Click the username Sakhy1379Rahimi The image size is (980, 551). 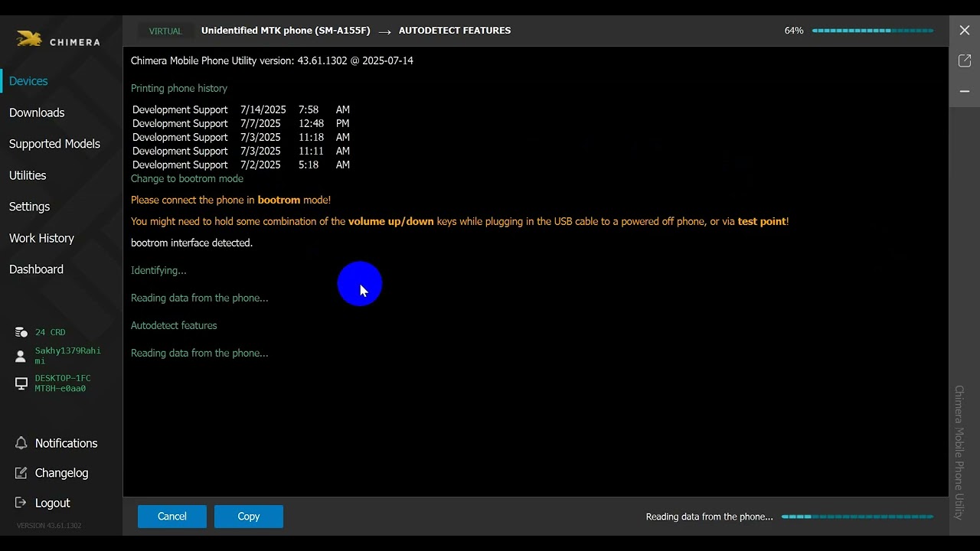point(68,355)
